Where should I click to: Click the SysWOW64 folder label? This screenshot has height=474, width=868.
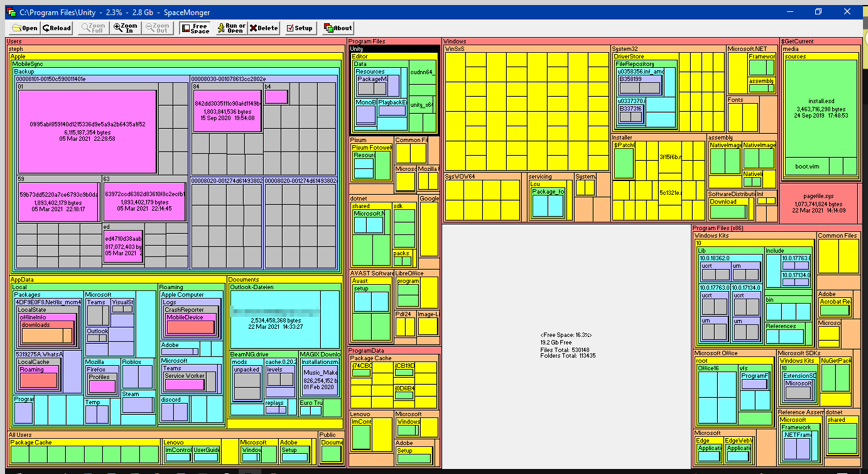pos(460,177)
